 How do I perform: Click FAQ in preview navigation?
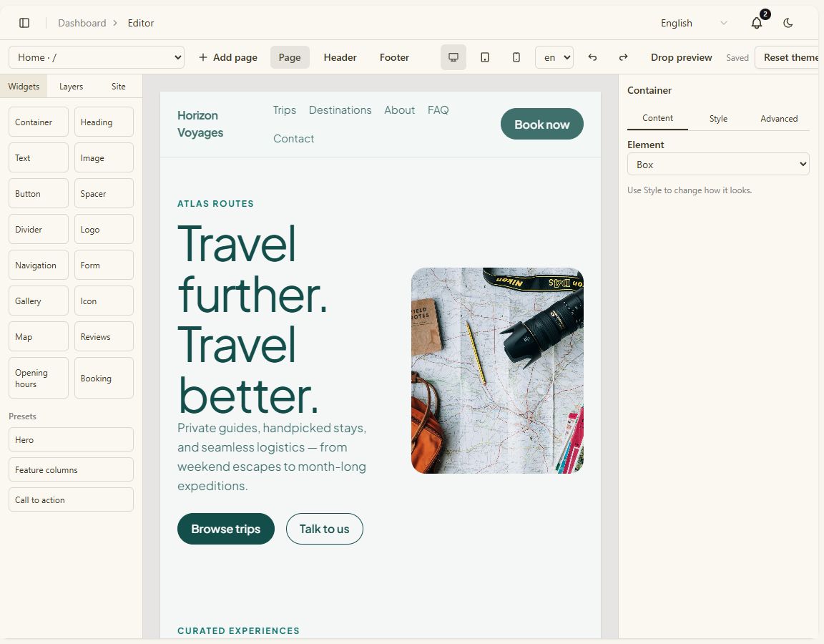pos(438,110)
